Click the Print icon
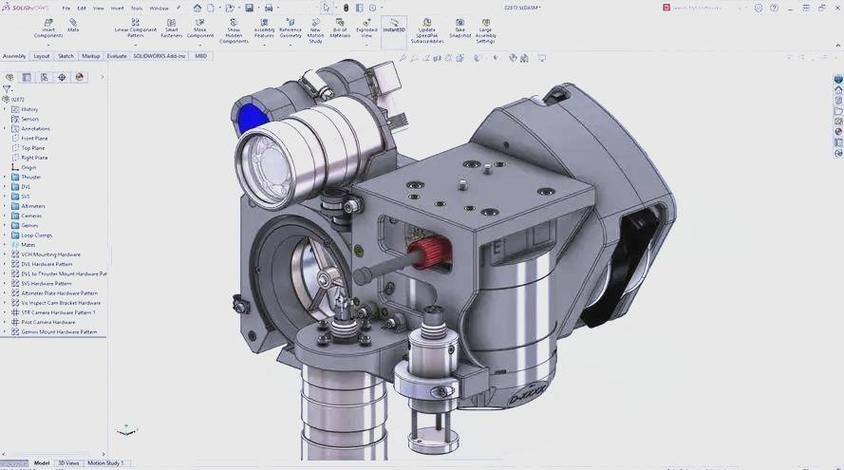The image size is (844, 470). (x=269, y=8)
